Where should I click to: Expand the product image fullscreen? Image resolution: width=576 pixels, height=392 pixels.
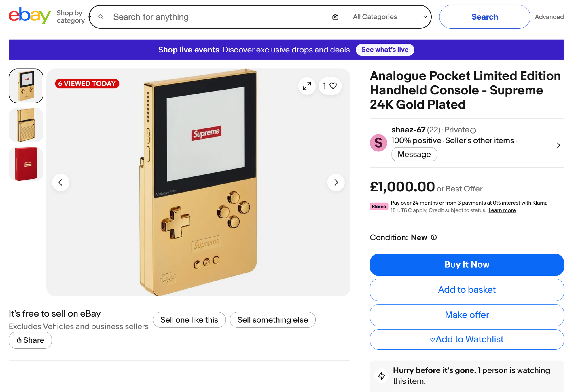[307, 86]
